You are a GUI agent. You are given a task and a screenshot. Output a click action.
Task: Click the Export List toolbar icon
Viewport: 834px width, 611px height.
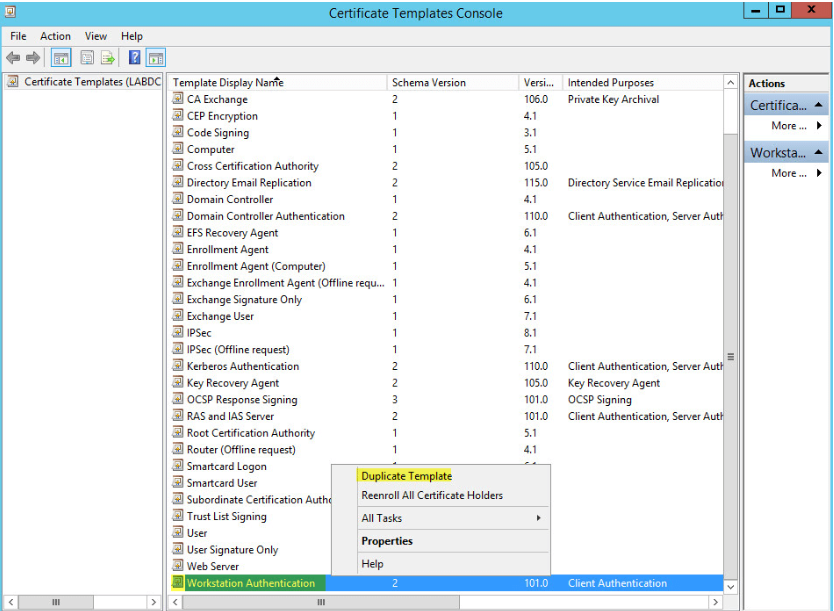(x=107, y=57)
